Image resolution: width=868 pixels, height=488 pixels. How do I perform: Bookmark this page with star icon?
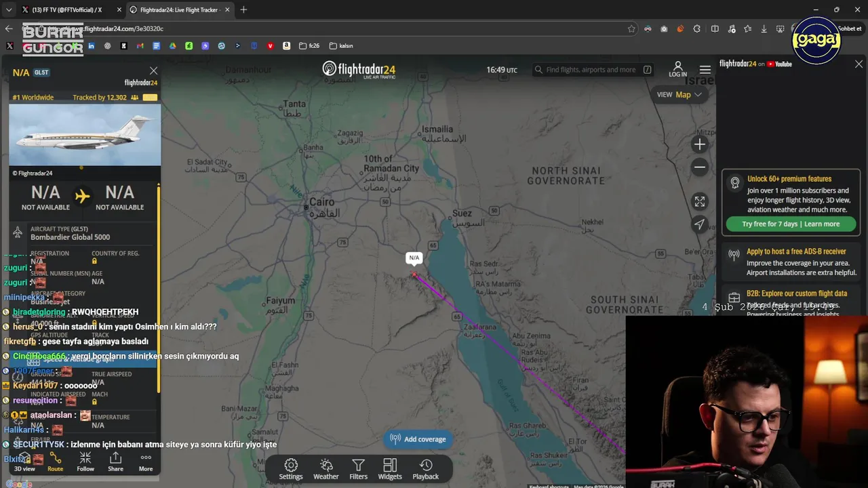point(631,28)
